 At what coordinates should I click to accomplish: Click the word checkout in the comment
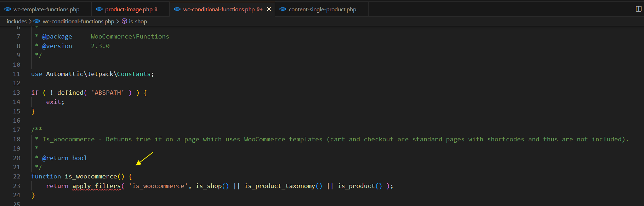(378, 139)
